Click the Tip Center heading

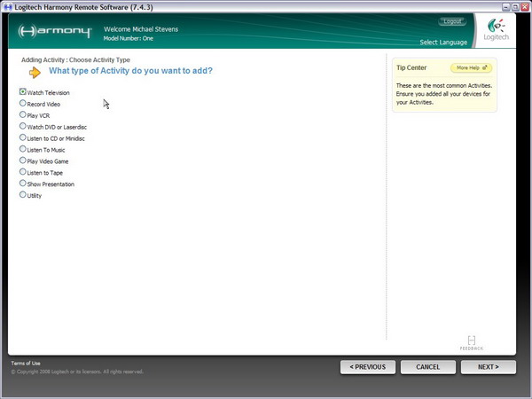[x=411, y=67]
